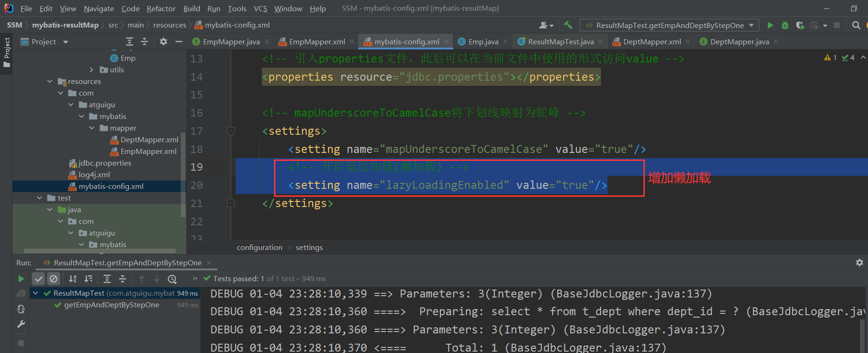868x353 pixels.
Task: Click the stop icon in the main toolbar
Action: (x=837, y=25)
